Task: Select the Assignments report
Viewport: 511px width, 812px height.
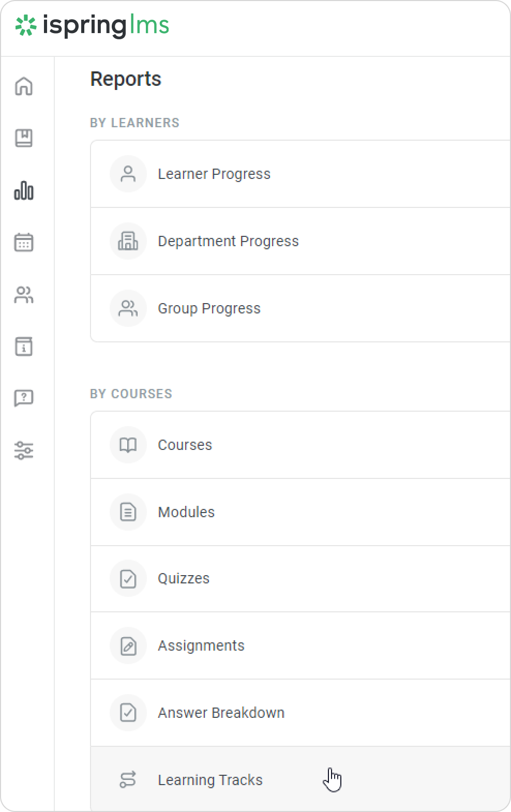Action: tap(201, 646)
